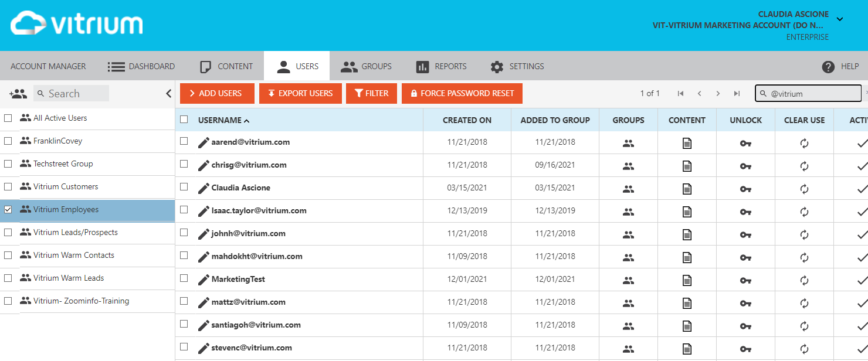
Task: Click the add group icon in sidebar
Action: click(x=18, y=94)
